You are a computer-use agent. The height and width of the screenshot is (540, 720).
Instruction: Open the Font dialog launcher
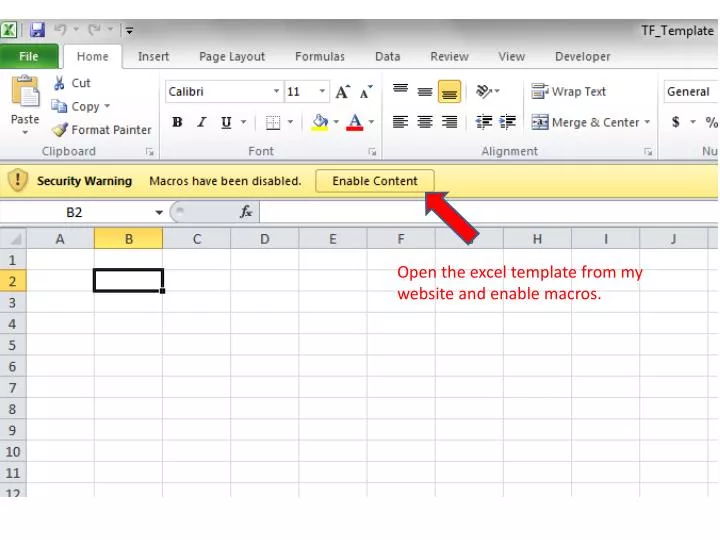pyautogui.click(x=372, y=152)
